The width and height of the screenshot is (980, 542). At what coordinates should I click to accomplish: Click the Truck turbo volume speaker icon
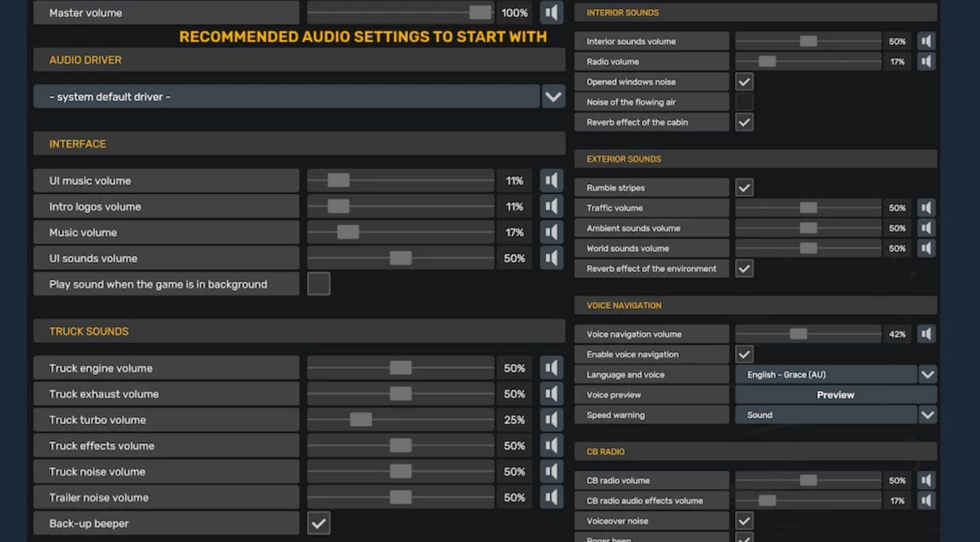[x=551, y=420]
